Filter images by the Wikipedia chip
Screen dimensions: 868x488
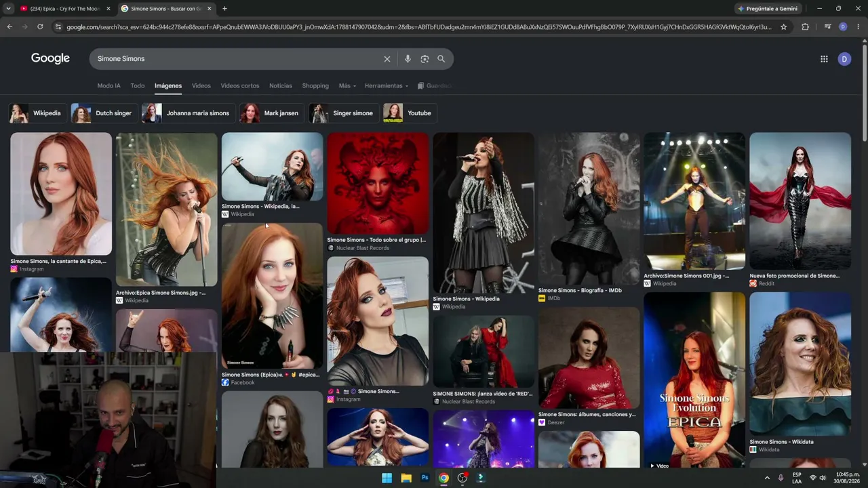[x=37, y=113]
